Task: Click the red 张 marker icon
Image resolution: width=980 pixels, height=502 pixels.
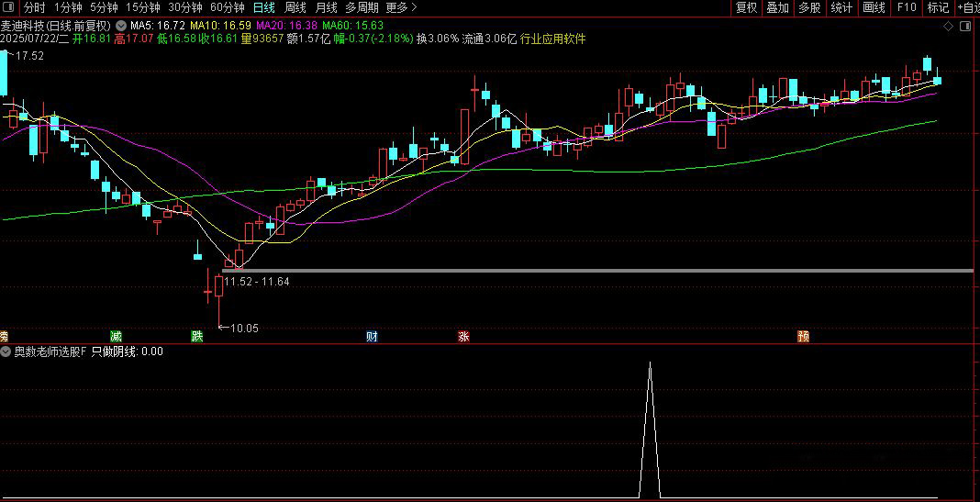Action: tap(463, 336)
